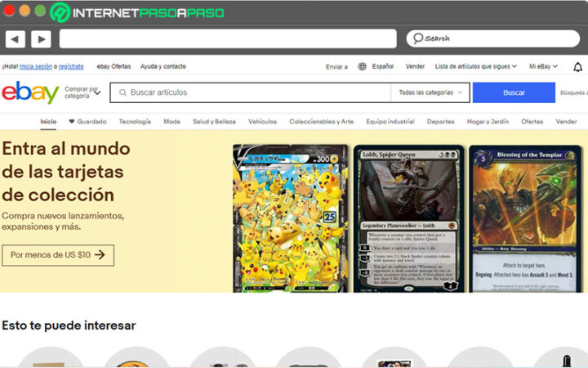Click the Pikachu trading card image
The width and height of the screenshot is (588, 368).
(x=291, y=218)
